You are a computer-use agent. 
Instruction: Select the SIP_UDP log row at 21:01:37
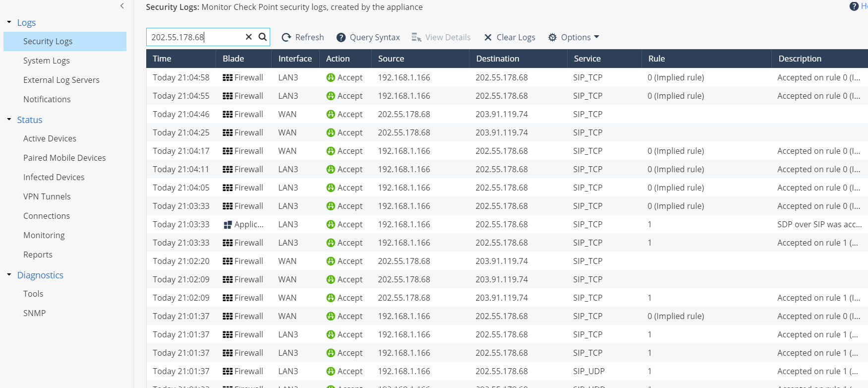[496, 371]
